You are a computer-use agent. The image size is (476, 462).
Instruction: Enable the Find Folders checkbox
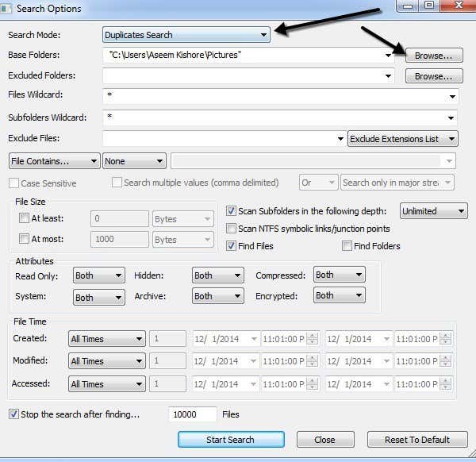[x=347, y=245]
